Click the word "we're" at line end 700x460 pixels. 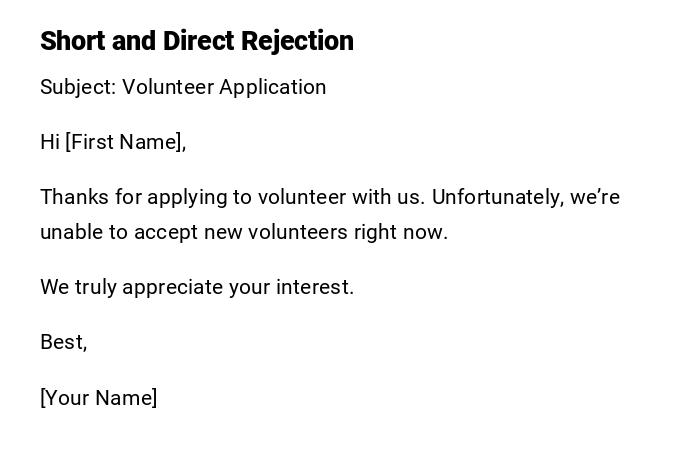point(596,197)
